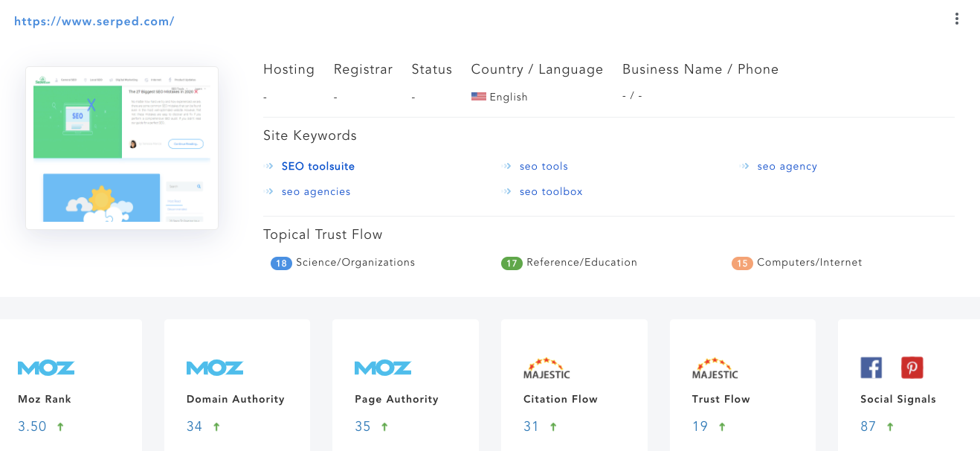
Task: Select the Computers/Internet topic label
Action: 810,263
